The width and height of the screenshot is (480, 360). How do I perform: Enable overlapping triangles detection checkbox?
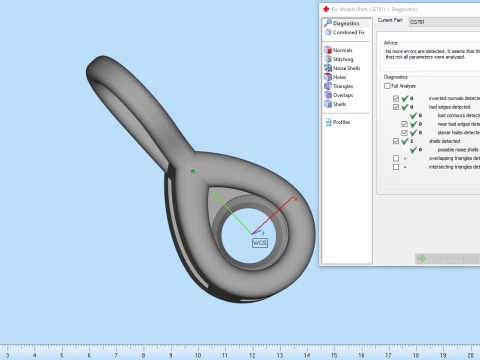[396, 158]
